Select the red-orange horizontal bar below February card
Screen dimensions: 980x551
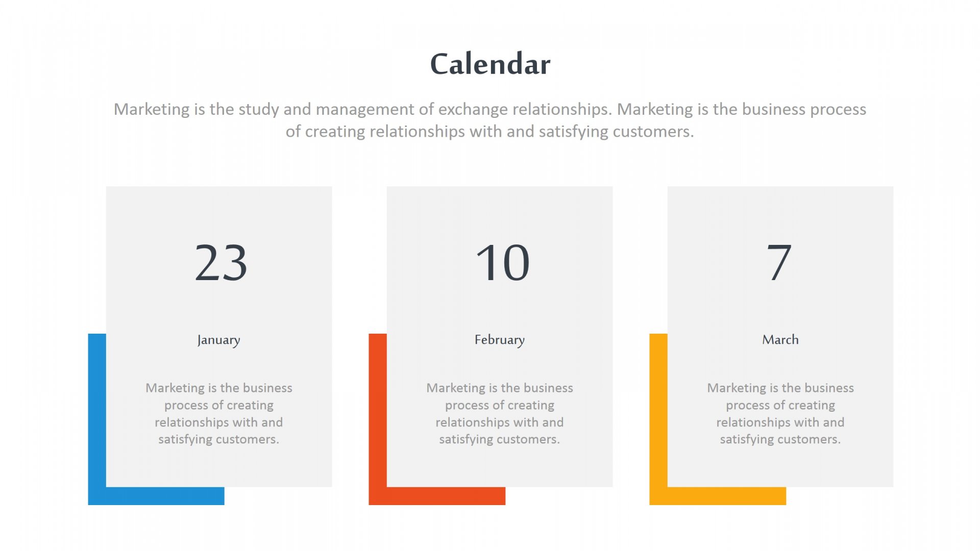coord(444,496)
